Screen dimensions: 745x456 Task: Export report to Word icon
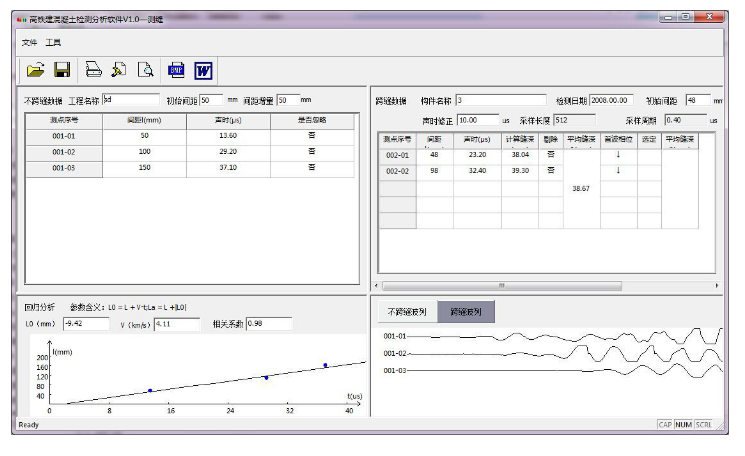tap(203, 70)
